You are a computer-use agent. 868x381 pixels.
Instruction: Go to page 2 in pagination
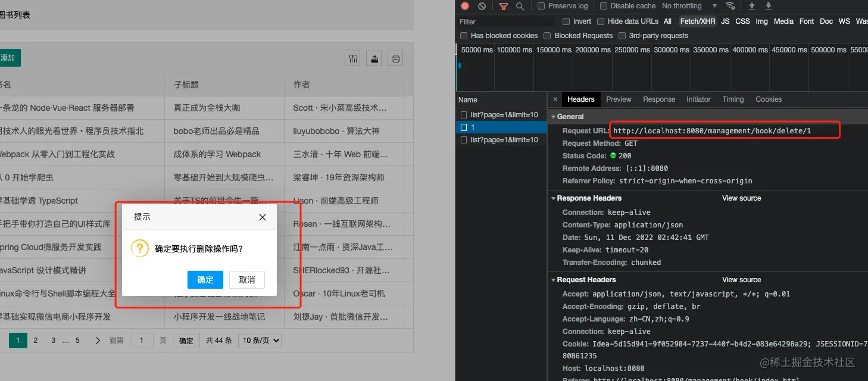pos(36,341)
